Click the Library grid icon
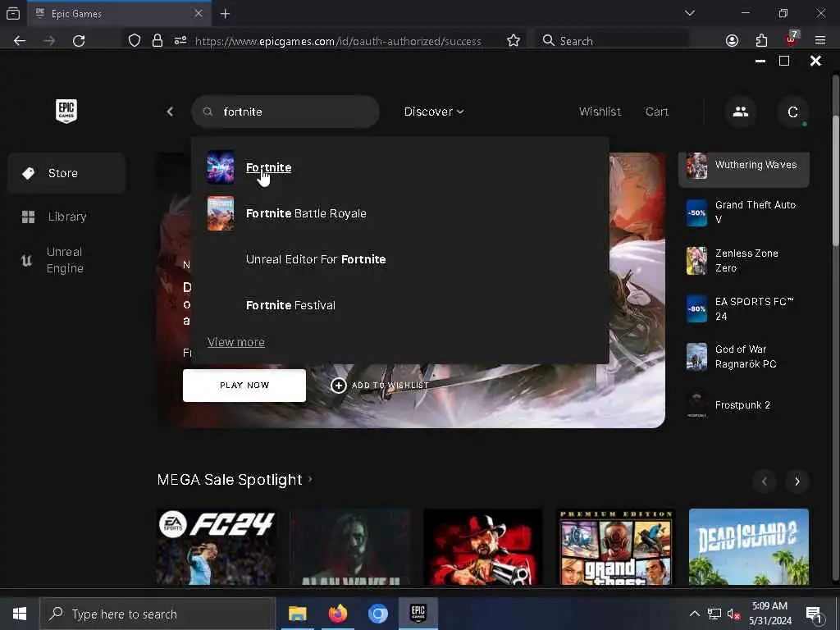This screenshot has height=630, width=840. 28,217
